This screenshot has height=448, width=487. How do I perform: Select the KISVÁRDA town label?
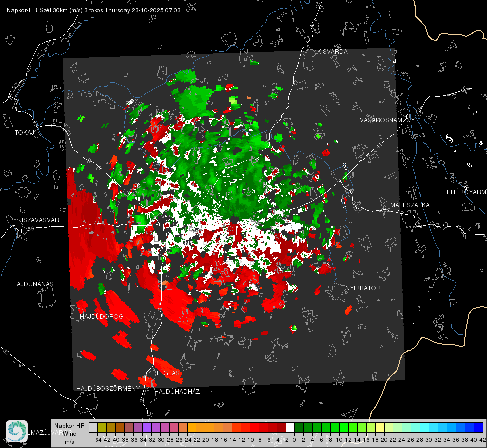tap(332, 52)
